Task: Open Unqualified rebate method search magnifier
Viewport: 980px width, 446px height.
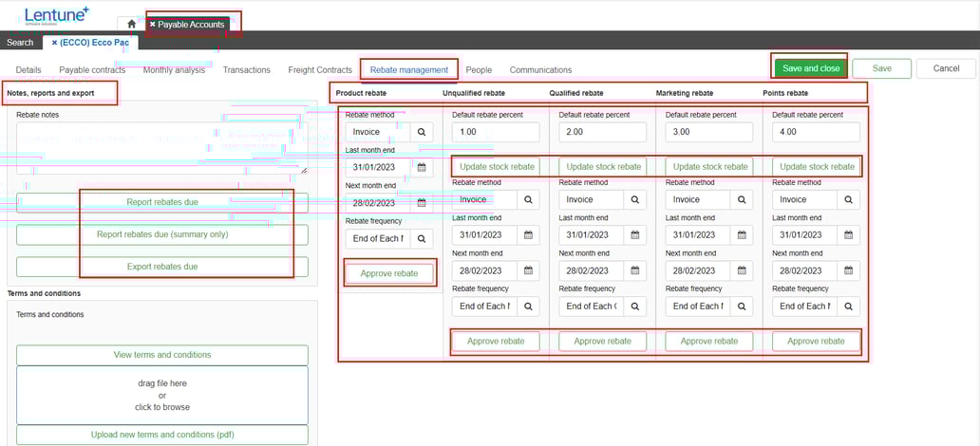Action: [x=528, y=199]
